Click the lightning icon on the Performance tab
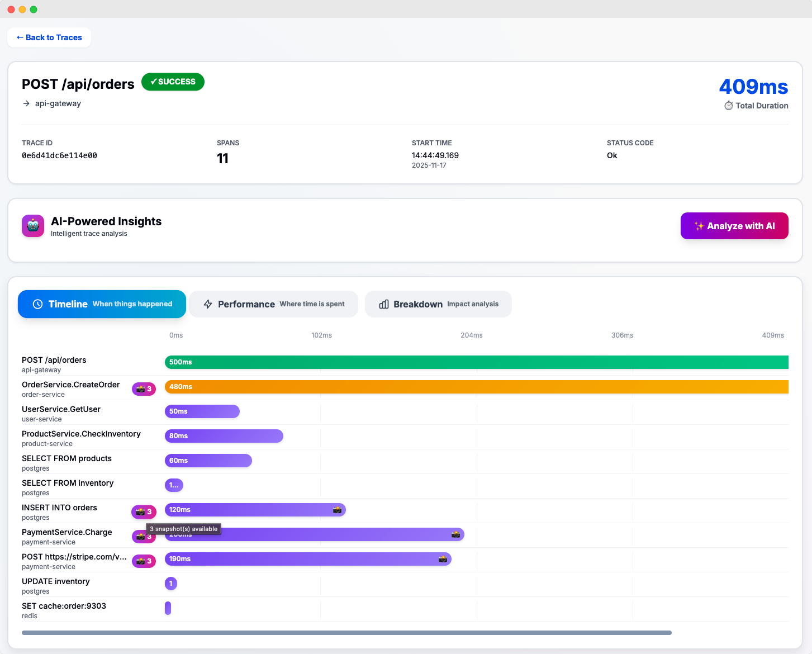Image resolution: width=812 pixels, height=654 pixels. click(208, 304)
